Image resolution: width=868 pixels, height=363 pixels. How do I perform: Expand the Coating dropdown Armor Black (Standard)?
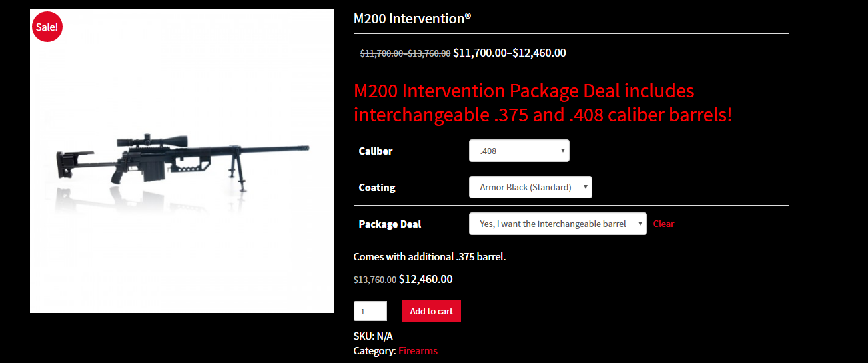click(x=530, y=187)
